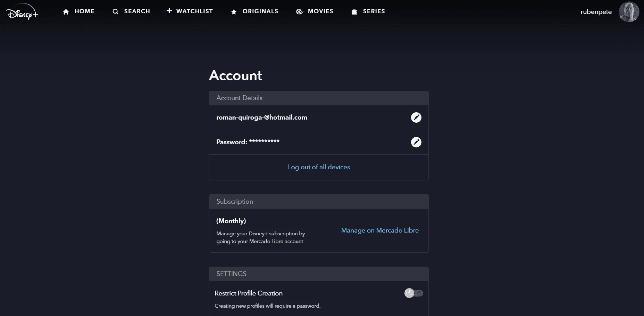
Task: Open the HOME menu item
Action: pos(84,11)
